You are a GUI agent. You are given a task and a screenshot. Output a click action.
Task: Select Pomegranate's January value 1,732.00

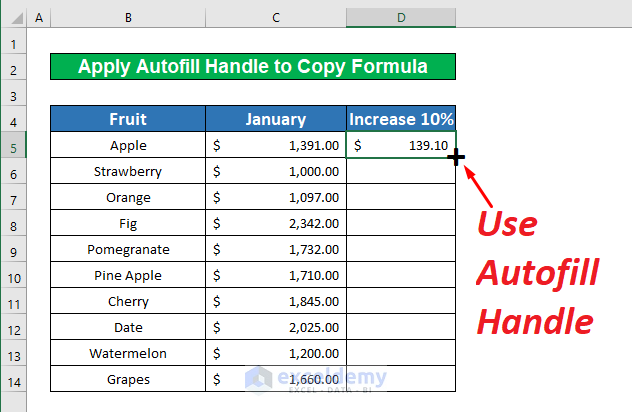point(276,249)
